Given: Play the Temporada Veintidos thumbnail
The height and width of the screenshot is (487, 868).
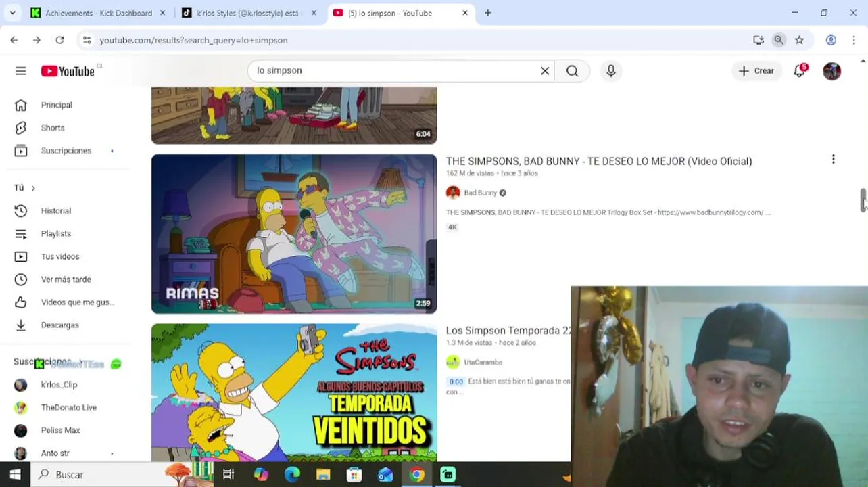Looking at the screenshot, I should 294,393.
